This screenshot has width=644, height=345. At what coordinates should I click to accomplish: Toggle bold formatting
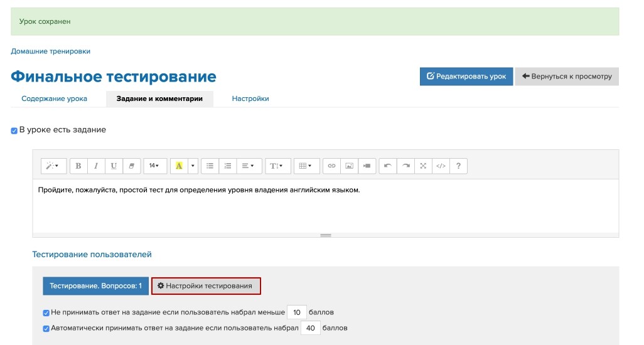pos(78,166)
